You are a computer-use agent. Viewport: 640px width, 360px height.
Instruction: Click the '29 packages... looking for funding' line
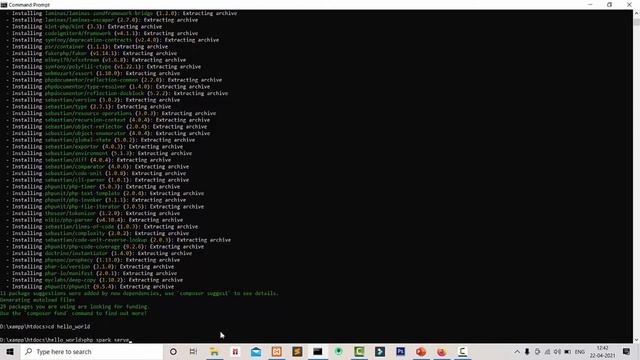[x=75, y=307]
